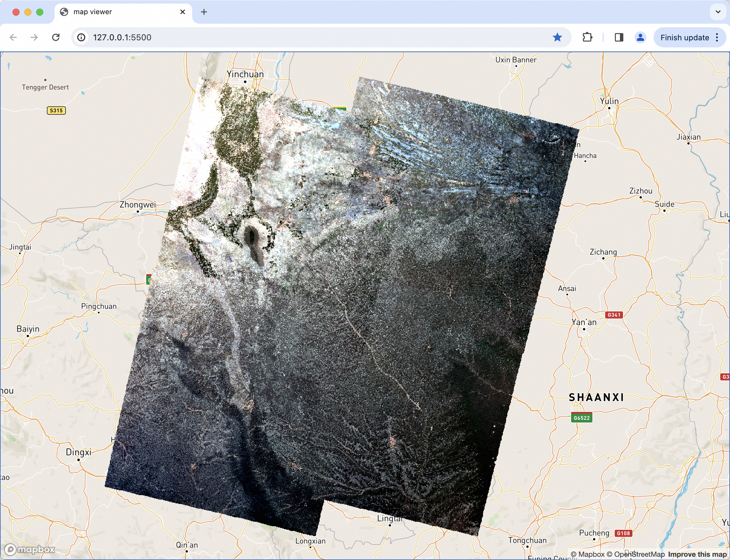This screenshot has height=560, width=730.
Task: Open the © Mapbox attribution link
Action: pyautogui.click(x=587, y=554)
